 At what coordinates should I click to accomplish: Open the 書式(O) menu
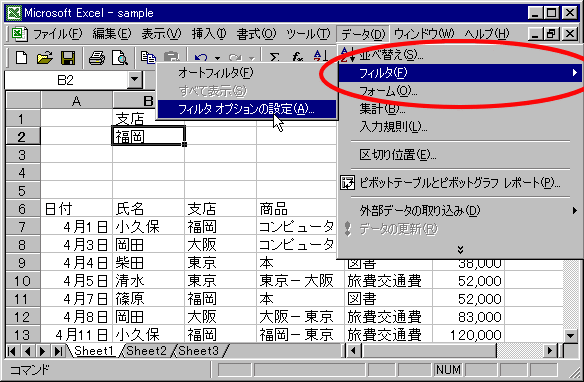pos(256,34)
